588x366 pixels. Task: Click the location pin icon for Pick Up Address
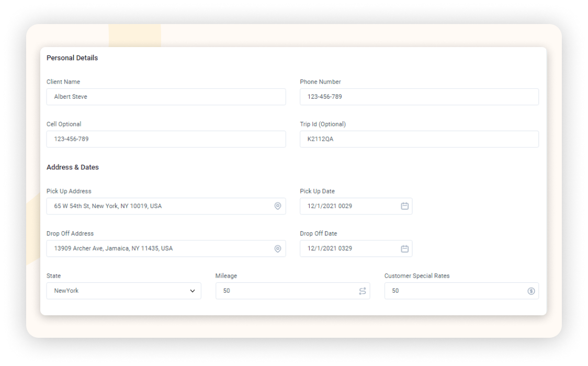[x=278, y=206]
